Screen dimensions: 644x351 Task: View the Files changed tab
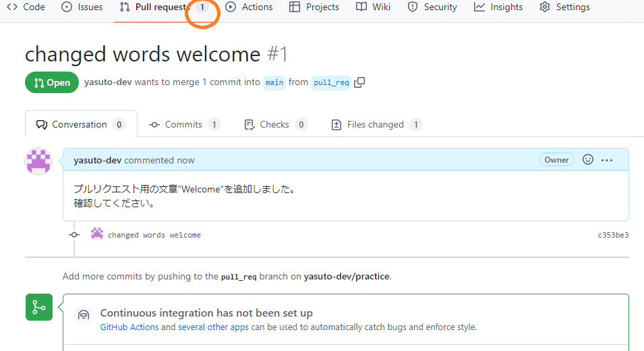[377, 124]
